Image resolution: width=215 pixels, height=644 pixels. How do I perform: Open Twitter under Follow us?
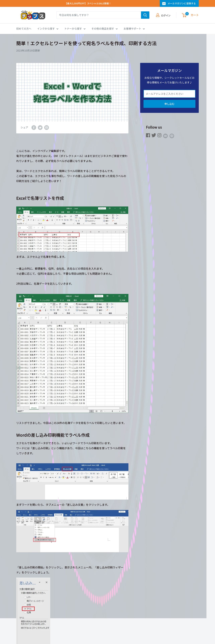pos(154,135)
